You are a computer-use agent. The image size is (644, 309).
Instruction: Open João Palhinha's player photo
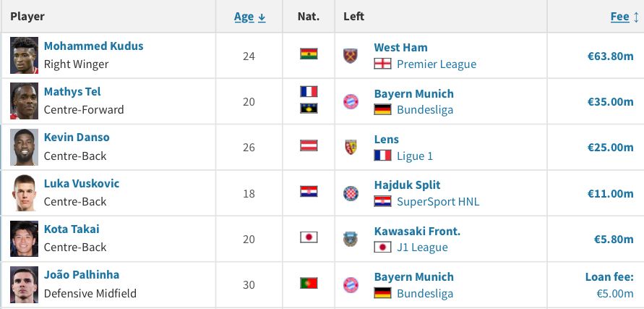[25, 284]
